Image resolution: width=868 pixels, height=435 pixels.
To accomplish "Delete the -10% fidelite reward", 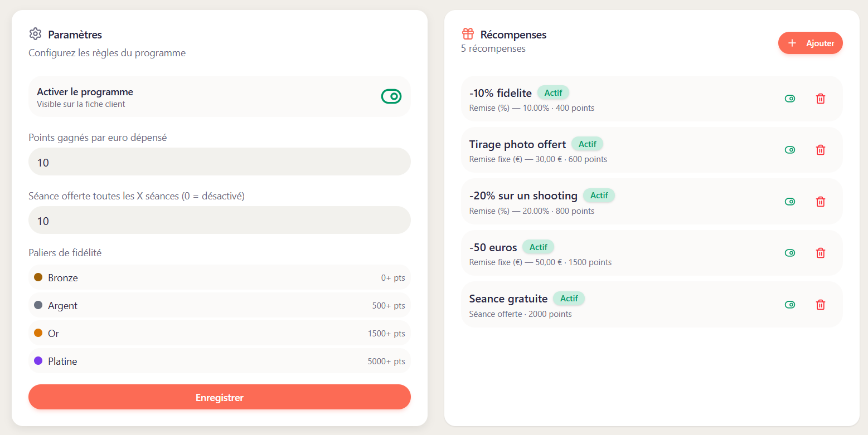I will [x=820, y=99].
